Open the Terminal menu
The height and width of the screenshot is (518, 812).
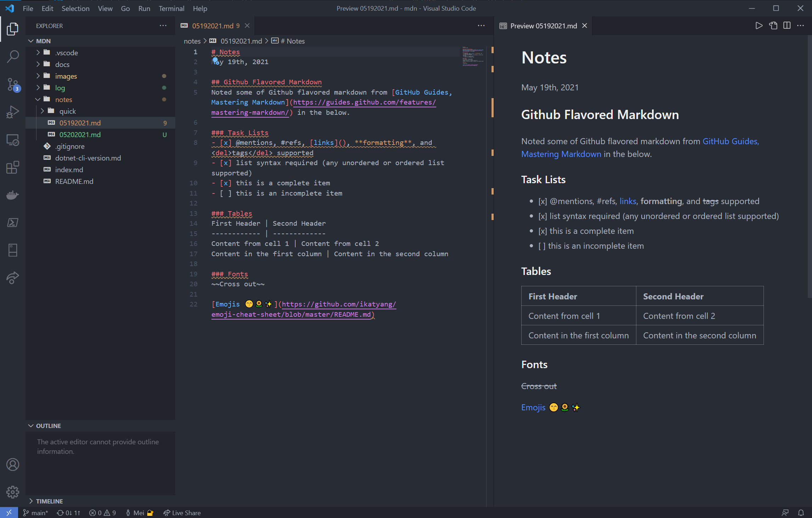[171, 9]
